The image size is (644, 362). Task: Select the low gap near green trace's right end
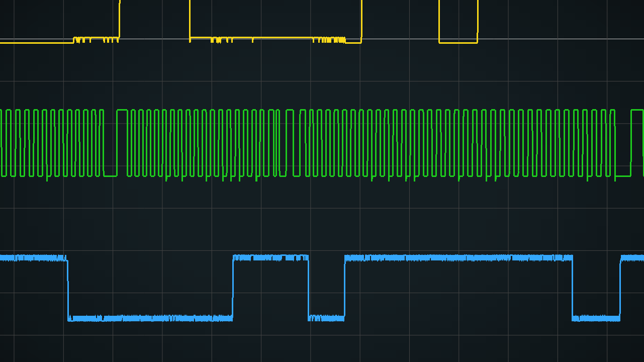[623, 176]
